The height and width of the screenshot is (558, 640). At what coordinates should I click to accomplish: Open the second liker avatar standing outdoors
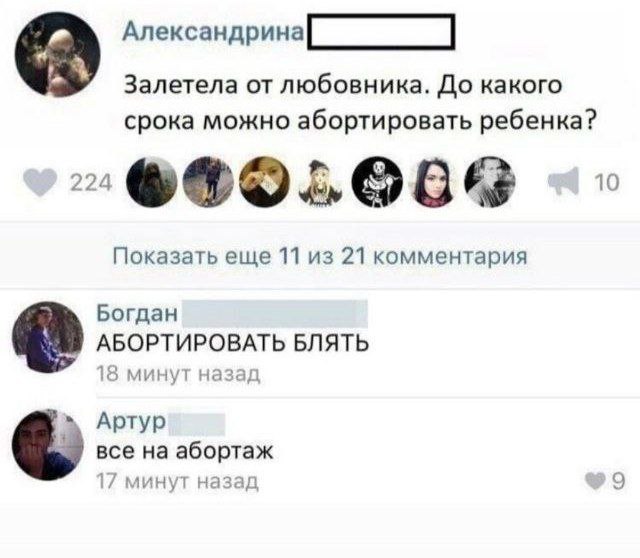coord(208,182)
